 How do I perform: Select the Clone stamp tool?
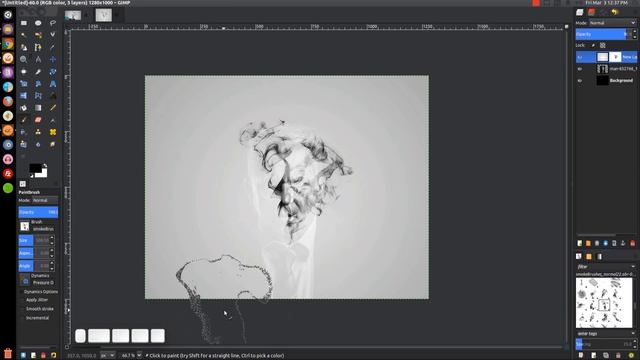[x=38, y=132]
